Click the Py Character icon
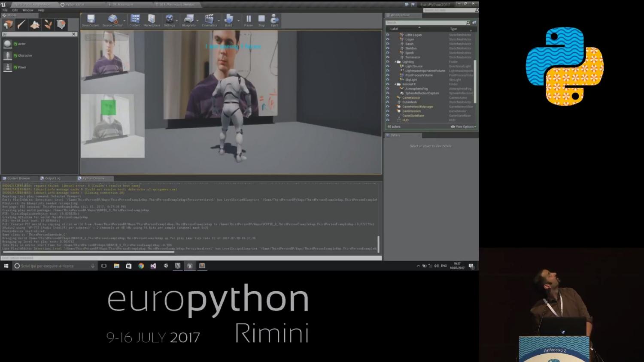The width and height of the screenshot is (644, 362). point(7,55)
